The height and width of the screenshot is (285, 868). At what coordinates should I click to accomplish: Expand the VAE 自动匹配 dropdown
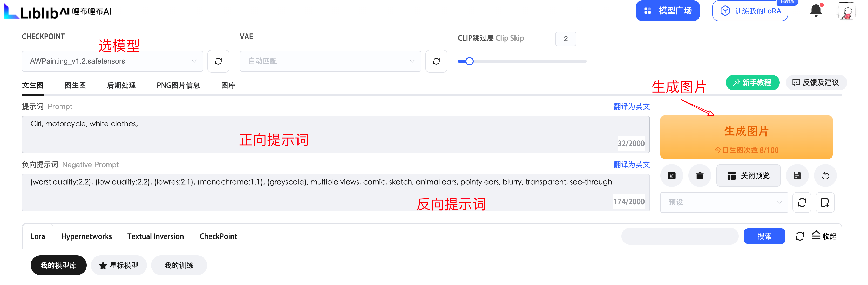click(x=330, y=61)
